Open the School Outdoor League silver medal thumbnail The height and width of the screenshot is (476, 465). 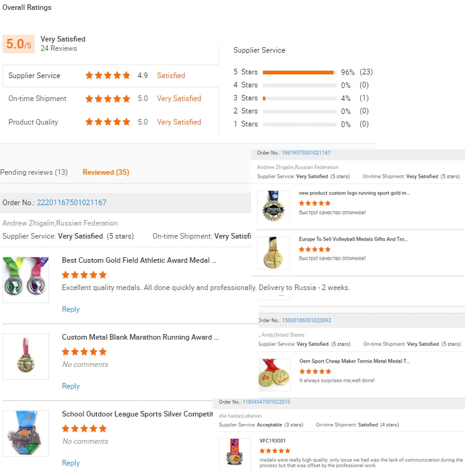tap(26, 433)
